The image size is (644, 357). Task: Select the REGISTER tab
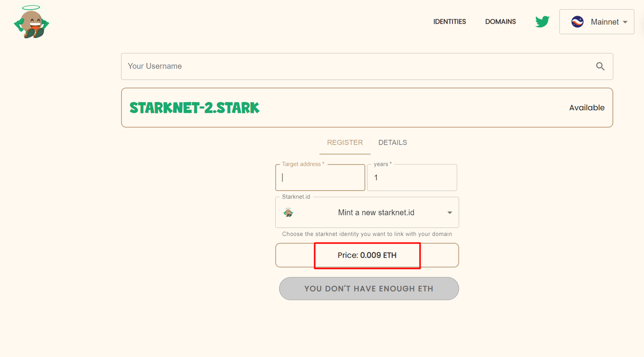click(345, 143)
